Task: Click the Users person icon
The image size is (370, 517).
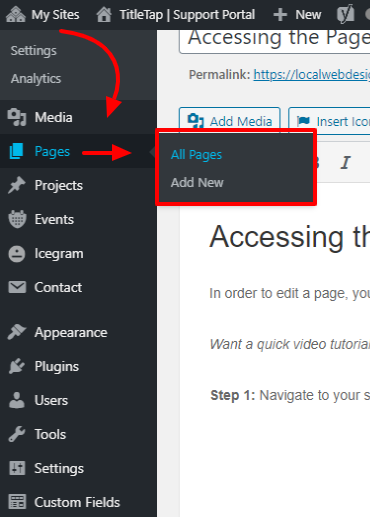Action: (x=17, y=400)
